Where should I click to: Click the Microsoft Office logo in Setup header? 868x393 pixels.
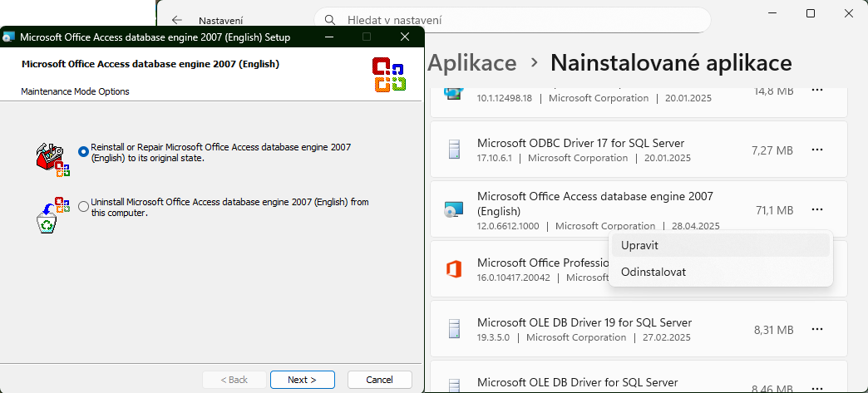pos(388,74)
